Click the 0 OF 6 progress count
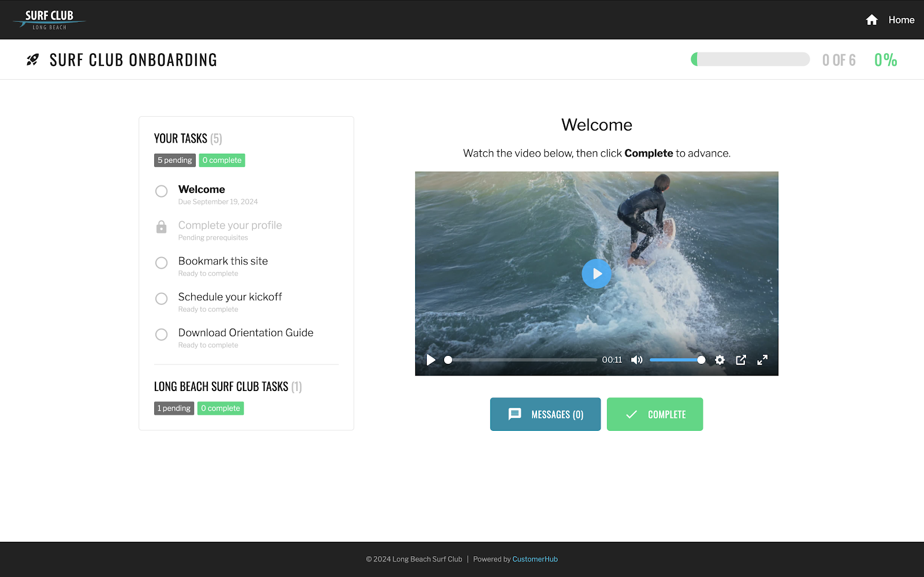Screen dimensions: 924x577 (x=839, y=60)
